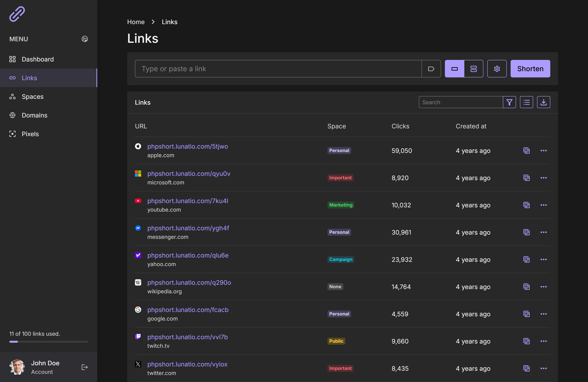This screenshot has height=382, width=588.
Task: Open the search filter dropdown
Action: (509, 102)
